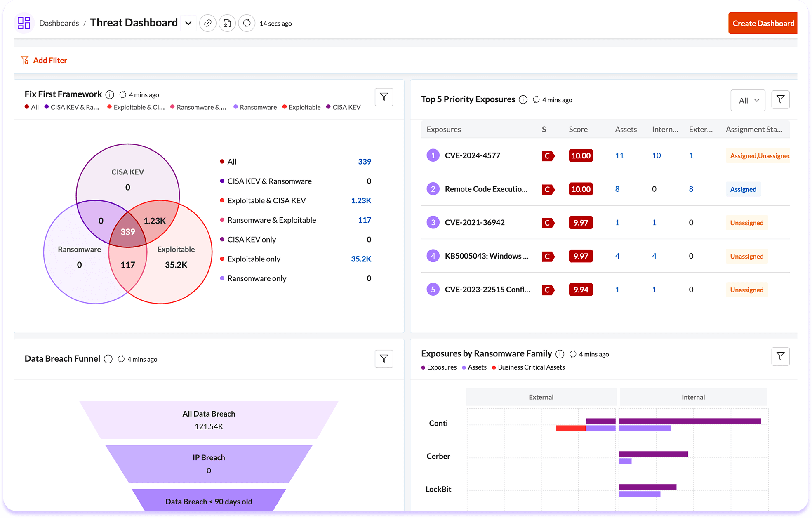Open the Assignment Status column options
812x518 pixels.
(754, 129)
